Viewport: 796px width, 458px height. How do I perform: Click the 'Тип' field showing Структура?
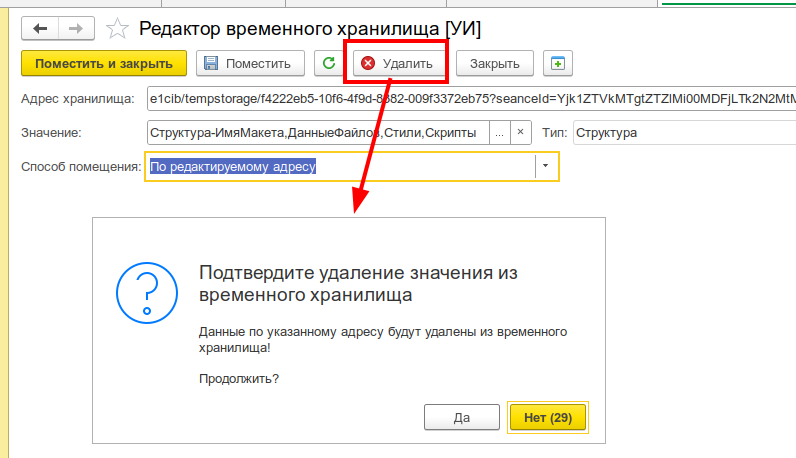pyautogui.click(x=684, y=133)
